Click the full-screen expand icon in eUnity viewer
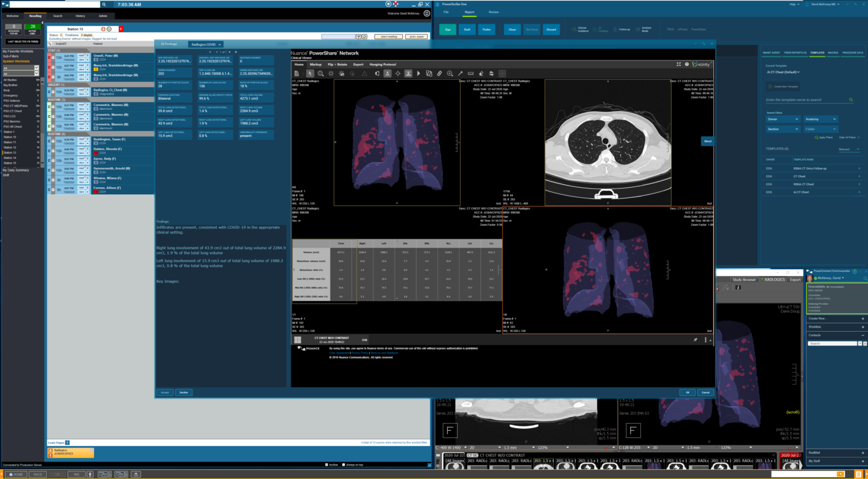The image size is (868, 479). tap(679, 64)
